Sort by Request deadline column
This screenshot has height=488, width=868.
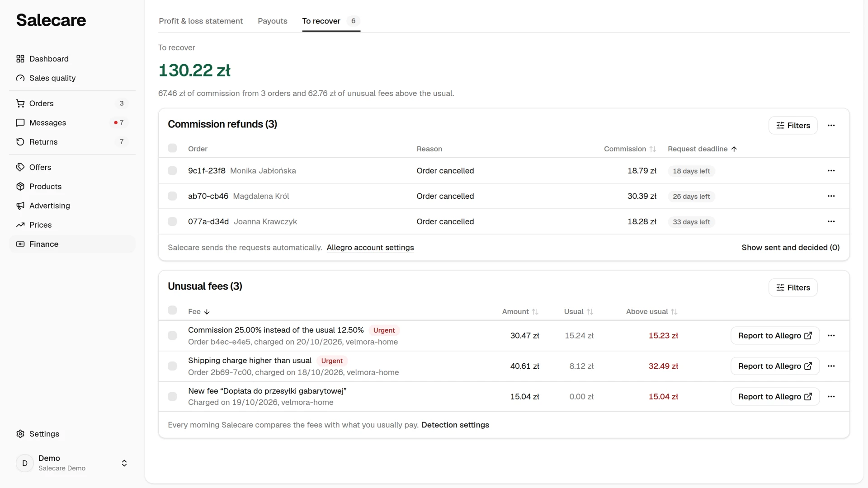pos(703,149)
